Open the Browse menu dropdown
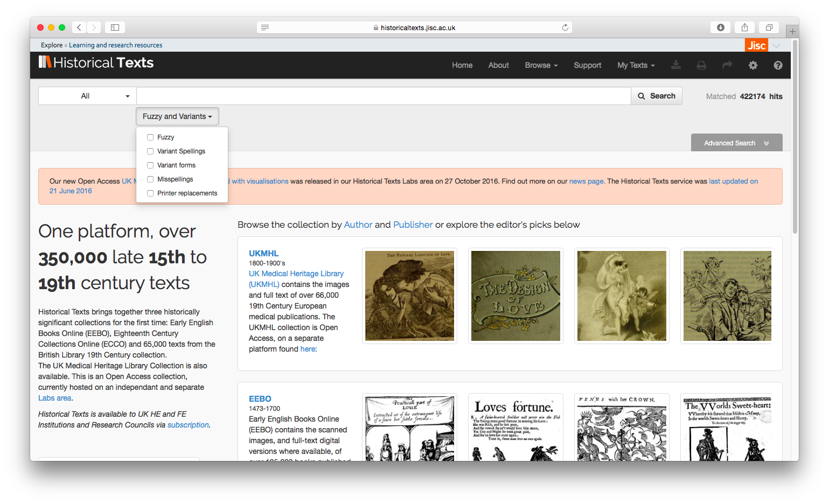This screenshot has height=504, width=829. coord(541,65)
